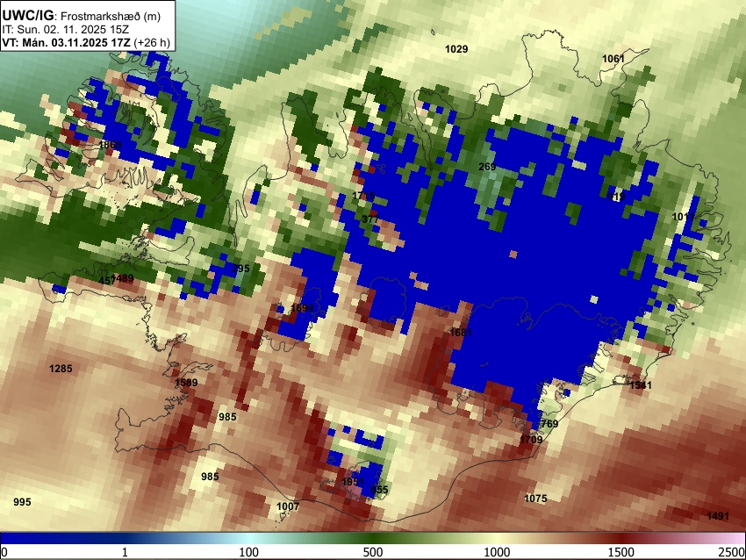Screen dimensions: 746x560
Task: Click the 269 value on the map
Action: 487,167
